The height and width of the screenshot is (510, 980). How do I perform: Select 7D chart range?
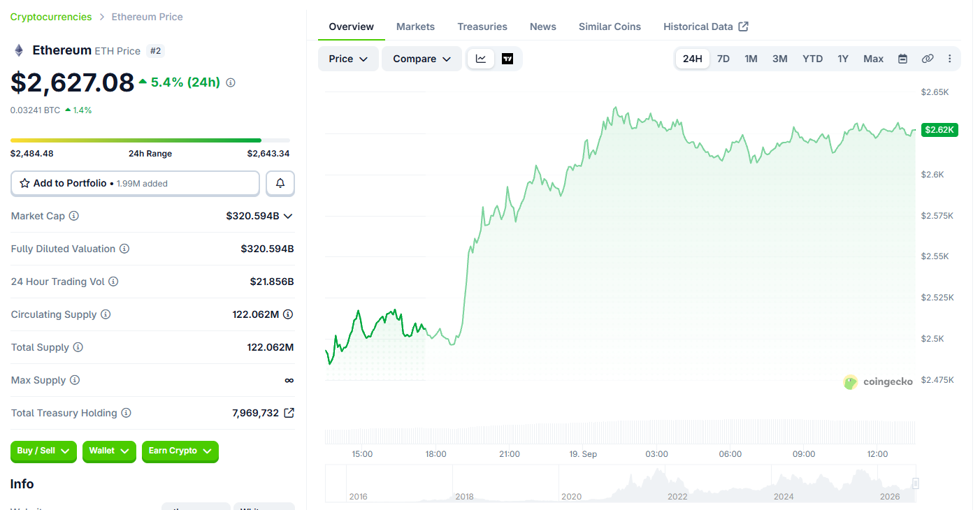[723, 59]
